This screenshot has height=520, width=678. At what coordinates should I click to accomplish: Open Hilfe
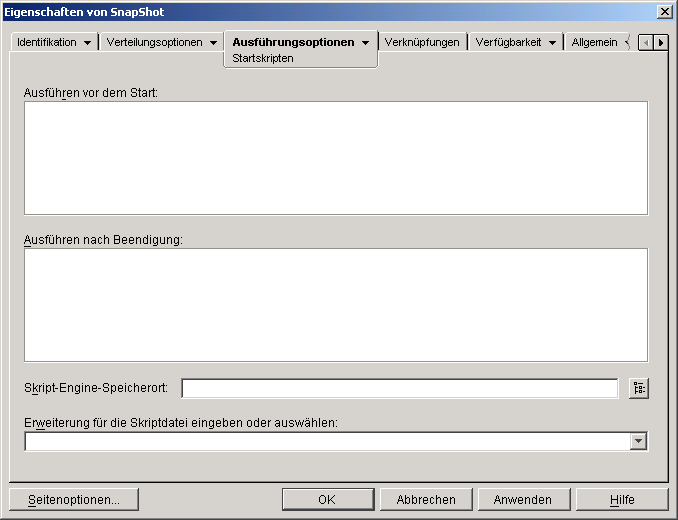point(622,500)
